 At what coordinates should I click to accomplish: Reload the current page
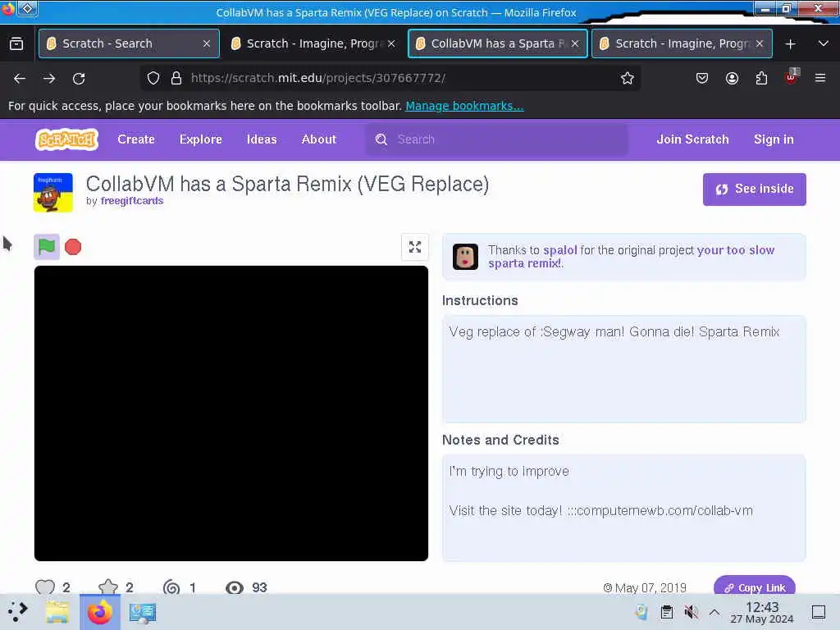point(79,78)
